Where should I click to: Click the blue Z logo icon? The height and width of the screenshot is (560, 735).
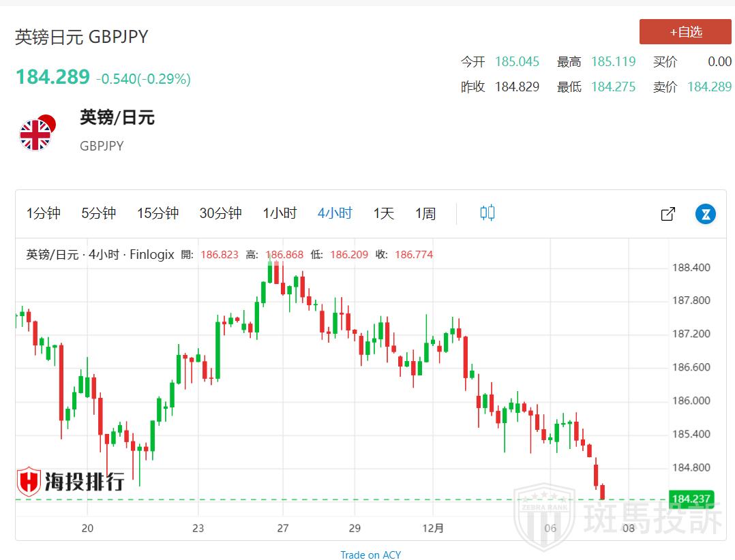click(x=705, y=214)
